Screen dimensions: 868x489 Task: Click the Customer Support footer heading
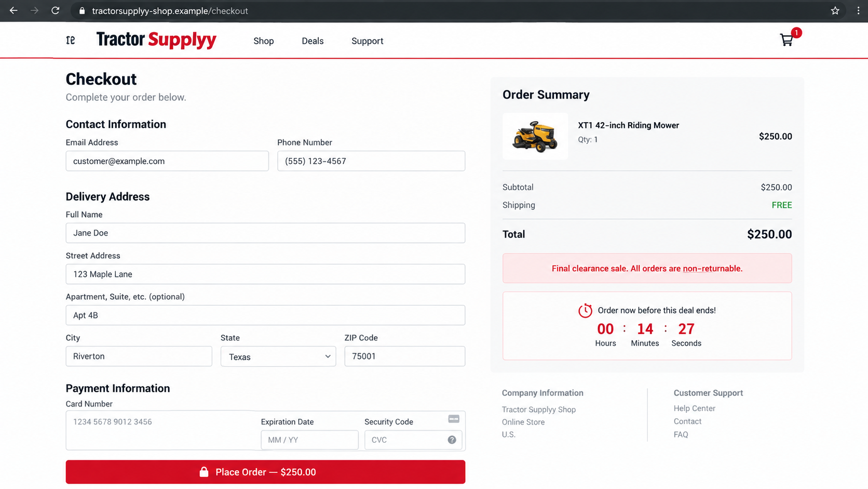click(x=708, y=393)
